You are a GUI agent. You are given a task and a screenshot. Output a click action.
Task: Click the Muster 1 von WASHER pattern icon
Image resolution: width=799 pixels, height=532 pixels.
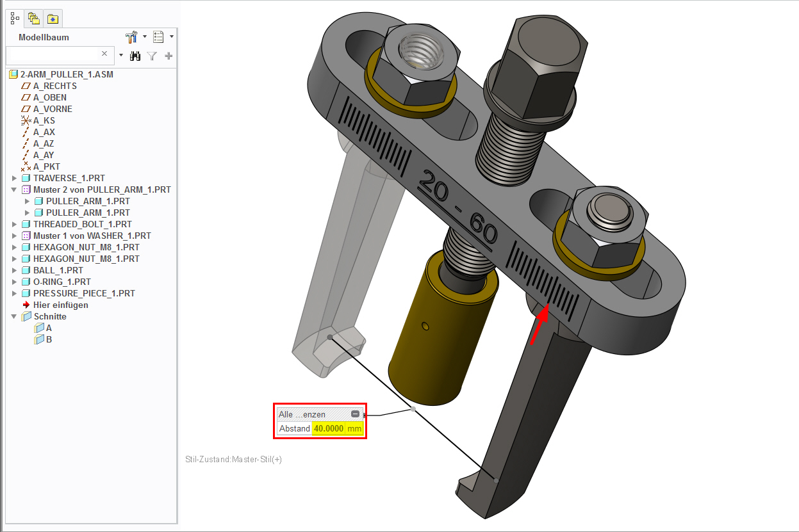coord(26,236)
